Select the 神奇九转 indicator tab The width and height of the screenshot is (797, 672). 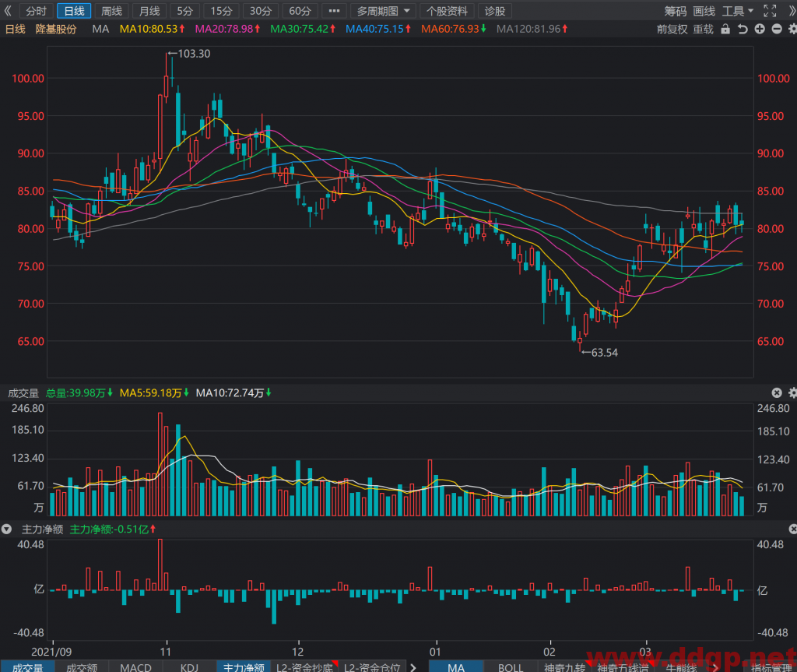point(565,667)
